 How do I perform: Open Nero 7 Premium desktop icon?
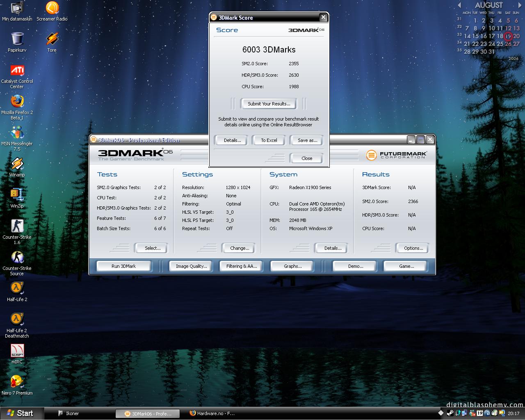tap(17, 386)
